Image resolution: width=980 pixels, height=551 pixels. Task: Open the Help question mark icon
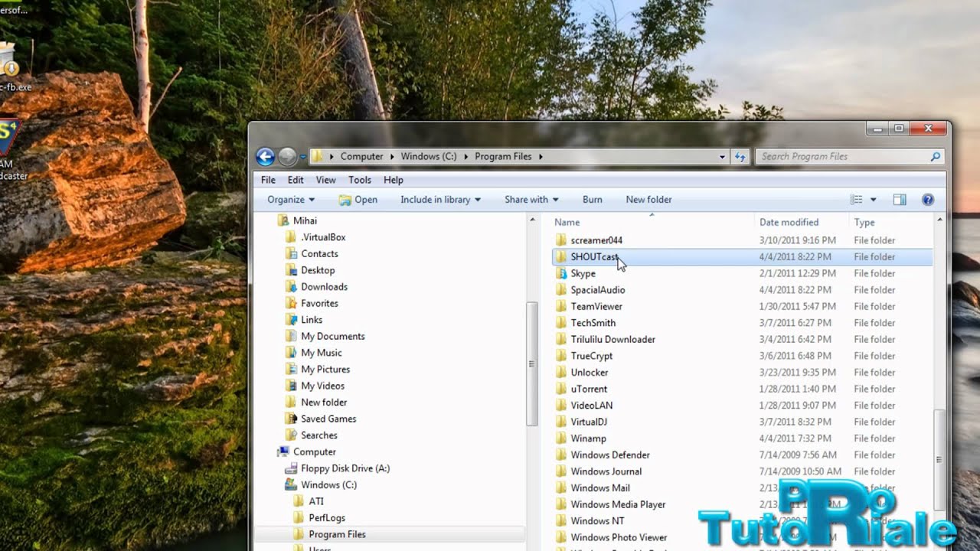pyautogui.click(x=927, y=200)
